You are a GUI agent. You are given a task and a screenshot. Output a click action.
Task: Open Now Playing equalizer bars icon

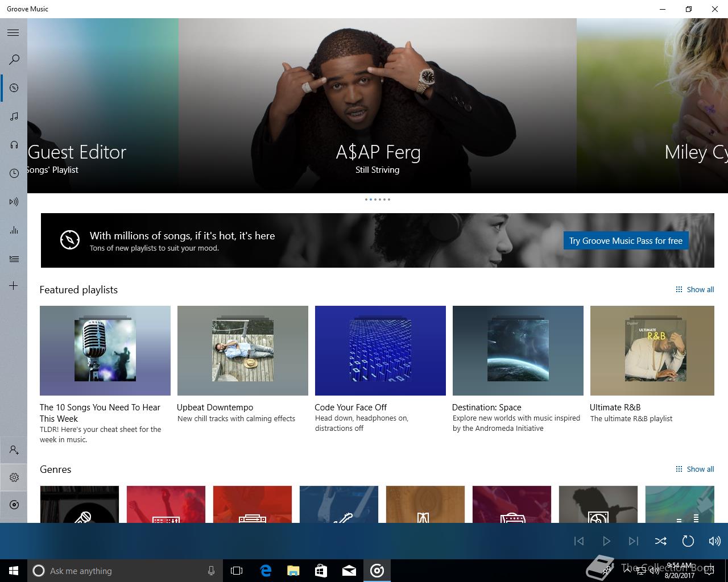[x=14, y=230]
